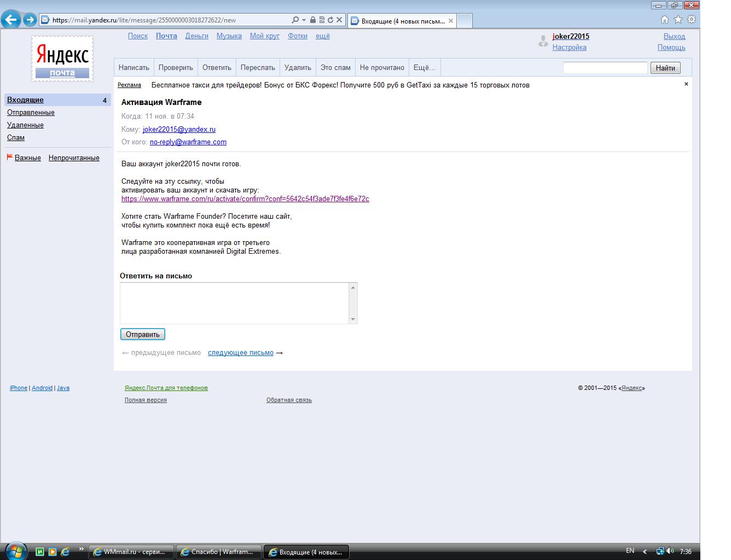Viewport: 731px width, 560px height.
Task: Open Музыка service link
Action: pos(229,36)
